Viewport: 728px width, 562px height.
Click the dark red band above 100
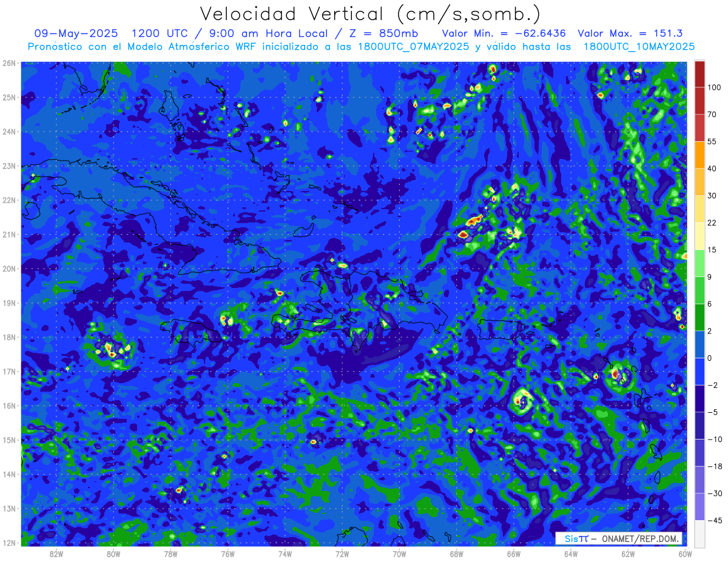699,74
